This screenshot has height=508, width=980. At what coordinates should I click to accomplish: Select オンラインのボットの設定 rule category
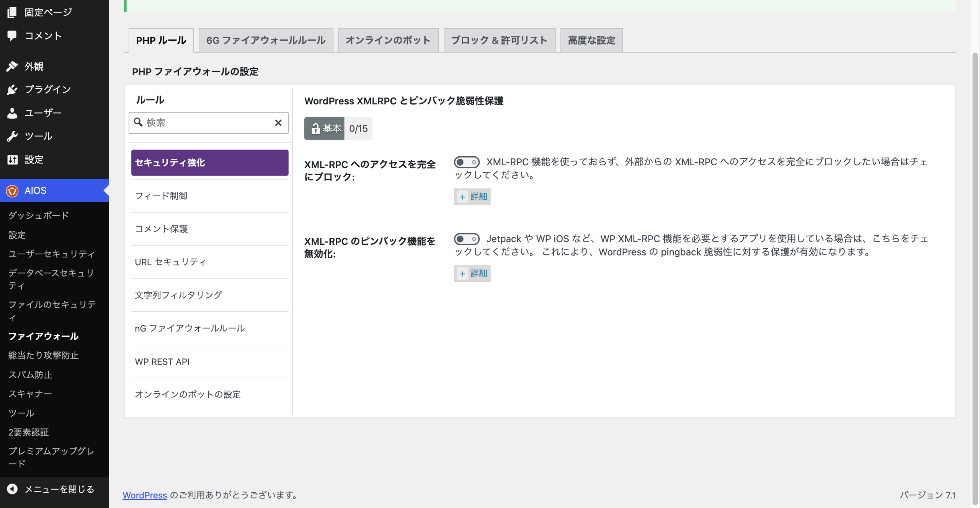210,394
